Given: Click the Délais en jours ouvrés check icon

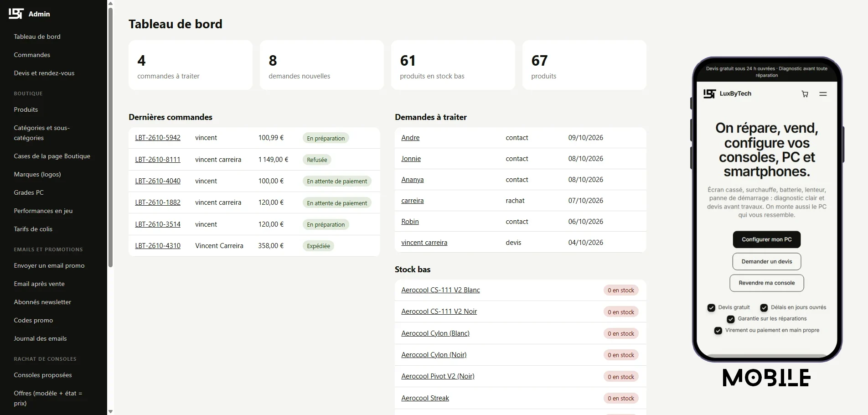Looking at the screenshot, I should tap(764, 307).
